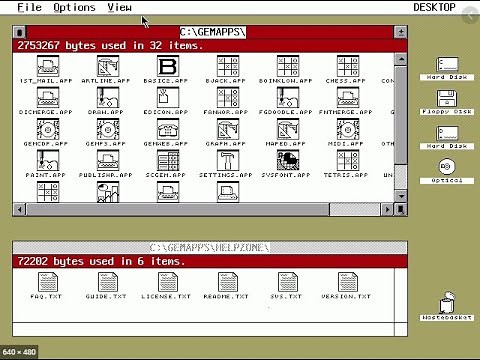The height and width of the screenshot is (360, 480).
Task: Click the README.TXT document
Action: [x=228, y=282]
